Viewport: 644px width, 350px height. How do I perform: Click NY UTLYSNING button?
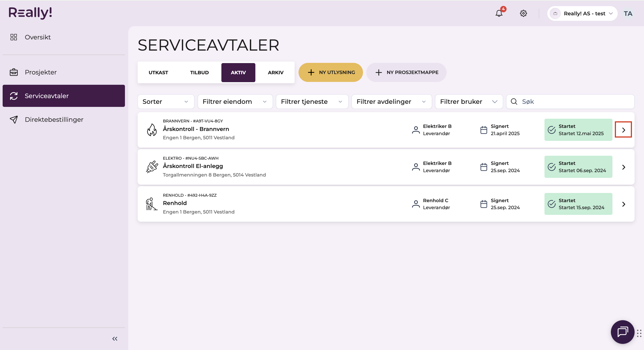[331, 72]
